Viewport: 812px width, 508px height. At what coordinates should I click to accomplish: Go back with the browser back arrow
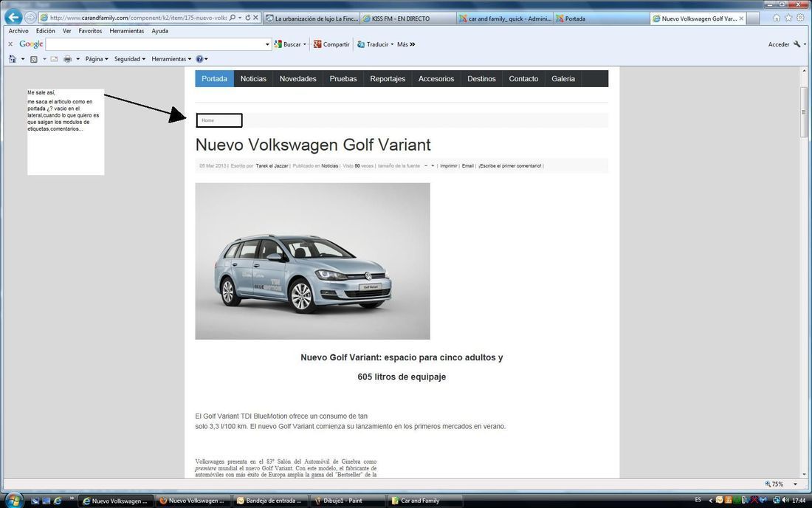(13, 17)
